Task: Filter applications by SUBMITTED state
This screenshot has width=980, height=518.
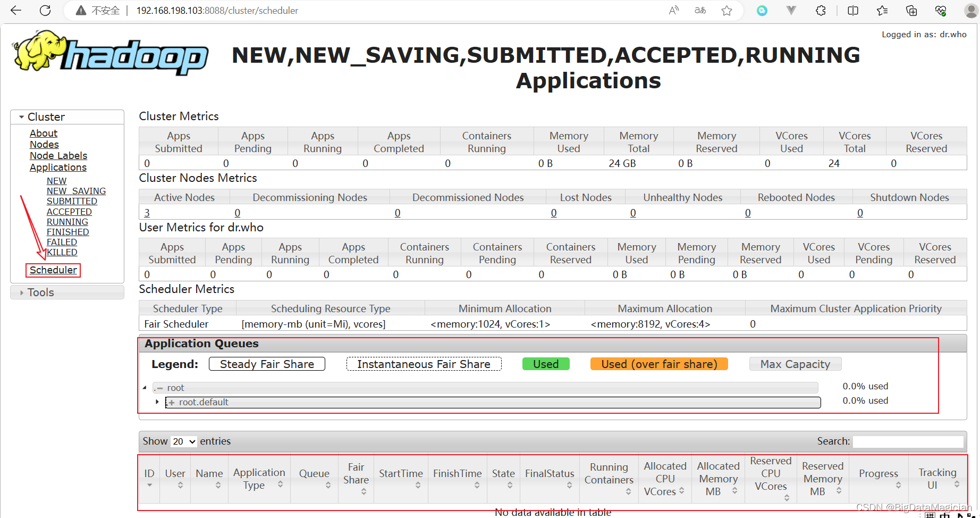Action: click(72, 201)
